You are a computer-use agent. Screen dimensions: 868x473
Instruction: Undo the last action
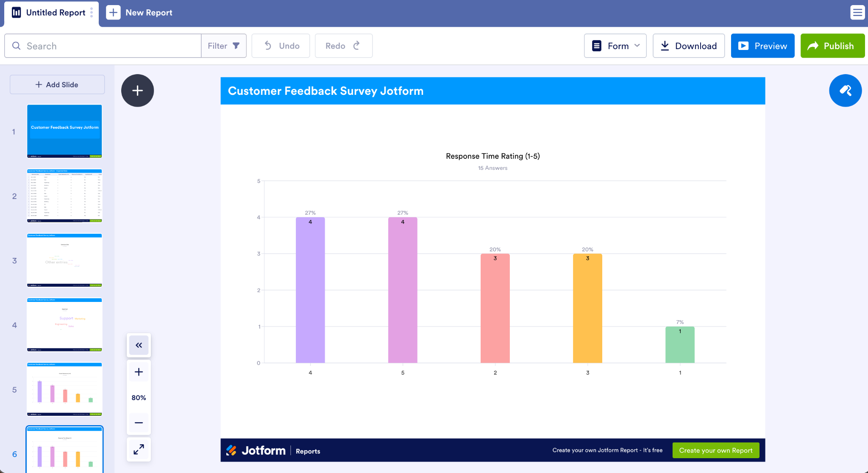pyautogui.click(x=281, y=46)
